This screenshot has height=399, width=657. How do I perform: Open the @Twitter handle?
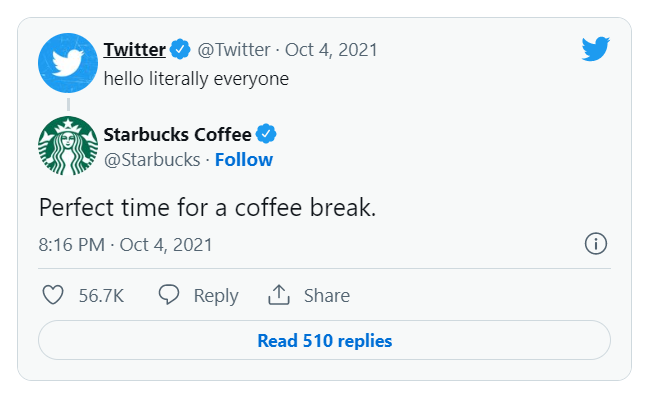click(234, 50)
